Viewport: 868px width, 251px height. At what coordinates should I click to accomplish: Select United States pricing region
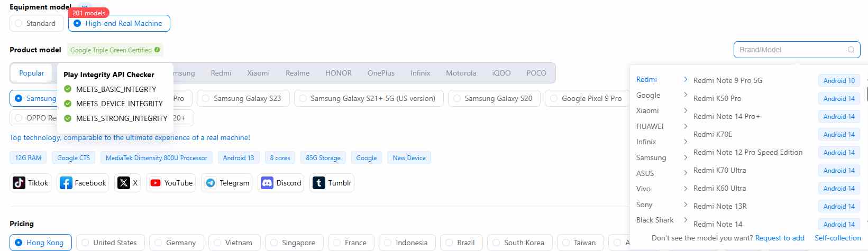85,243
